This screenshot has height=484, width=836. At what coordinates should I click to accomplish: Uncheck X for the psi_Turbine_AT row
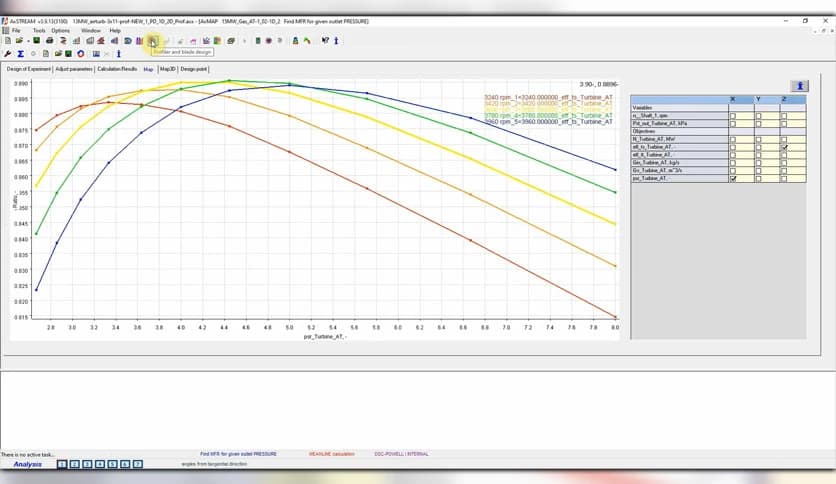[x=733, y=179]
